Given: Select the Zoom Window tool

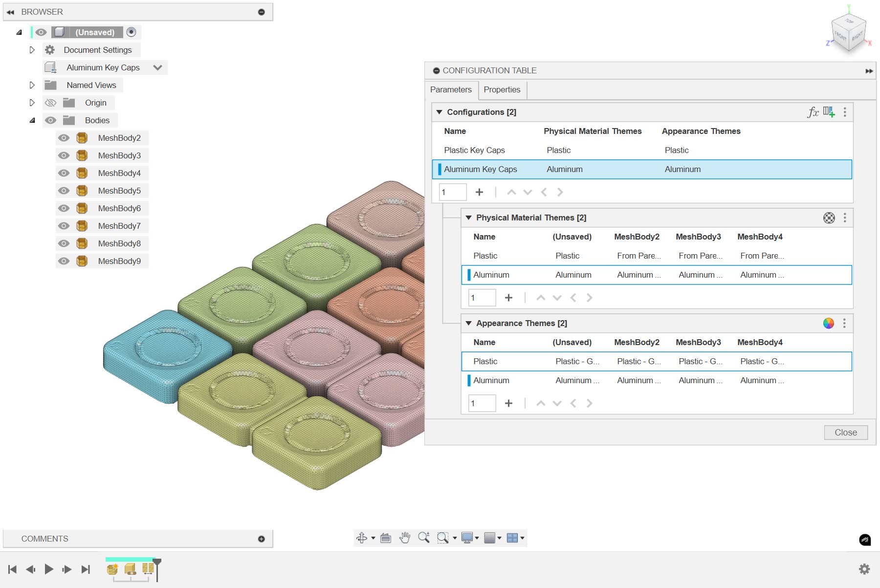Looking at the screenshot, I should pos(442,538).
